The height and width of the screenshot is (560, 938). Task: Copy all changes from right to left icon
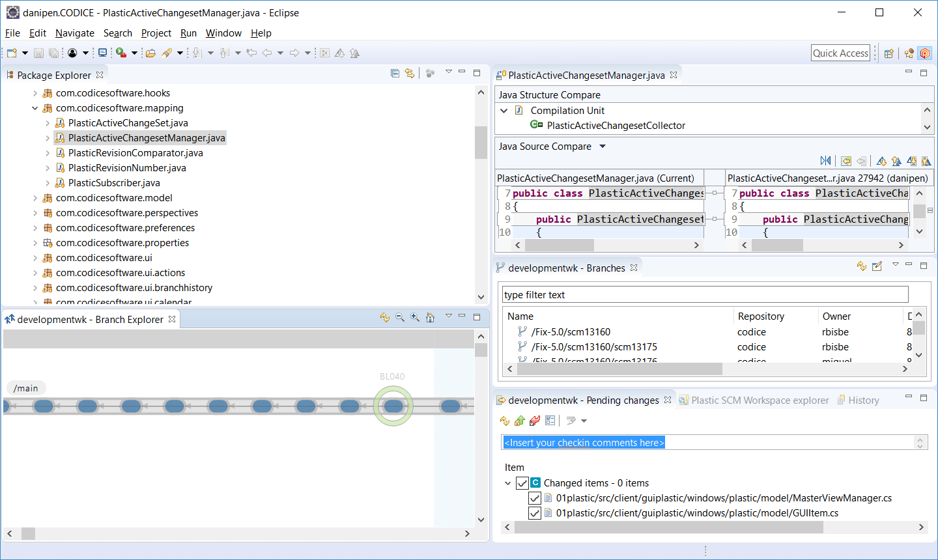pos(846,161)
